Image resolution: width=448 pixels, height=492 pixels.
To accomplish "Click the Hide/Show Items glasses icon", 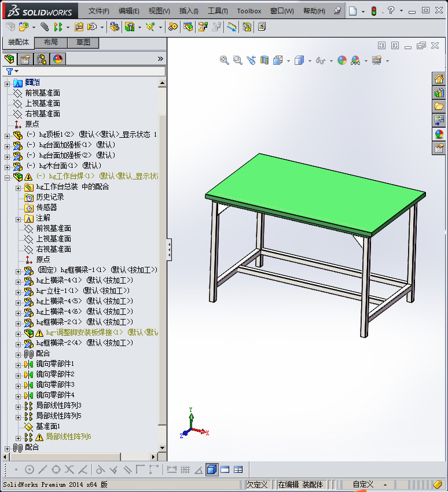I will pos(320,60).
